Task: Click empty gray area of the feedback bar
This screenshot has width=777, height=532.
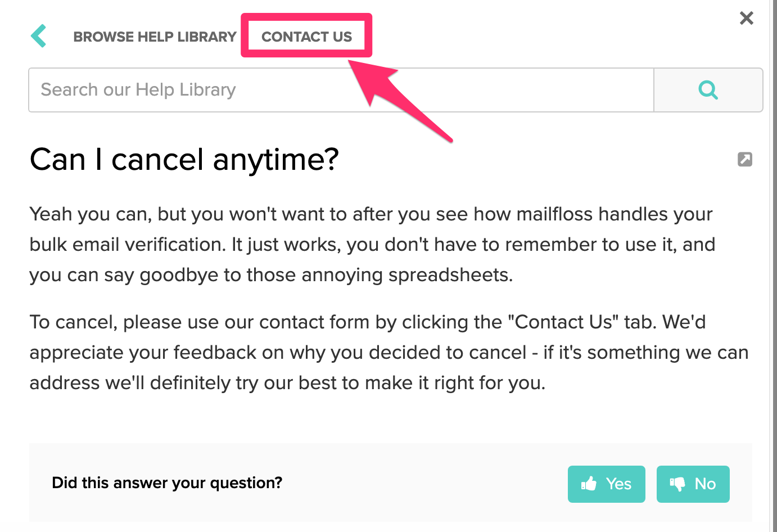Action: [422, 483]
